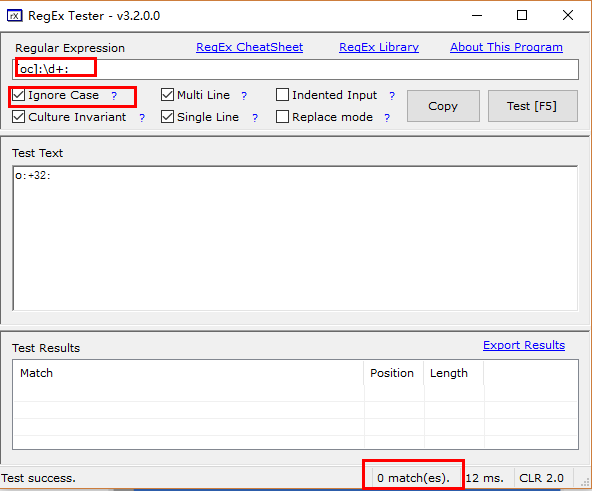Click the window resize grip corner
This screenshot has width=592, height=491.
coord(586,482)
